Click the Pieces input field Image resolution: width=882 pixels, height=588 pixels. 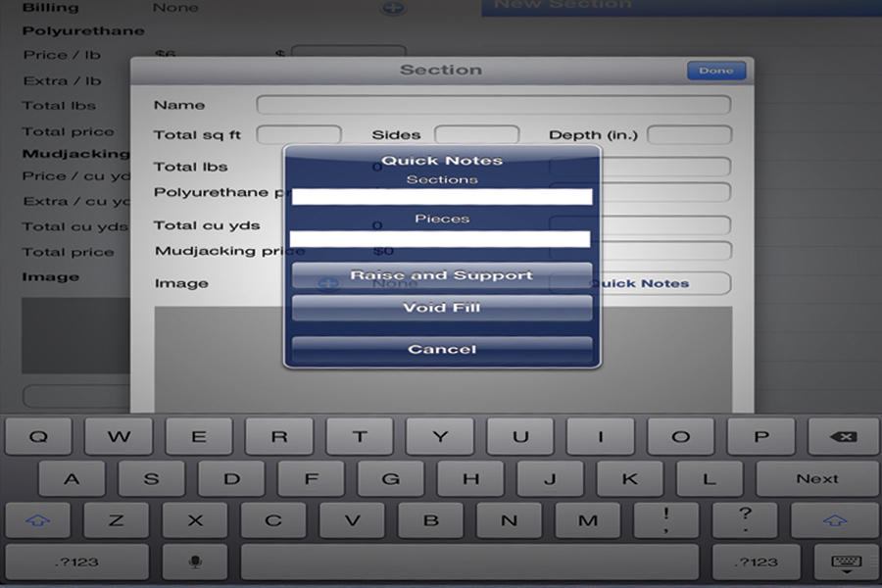[441, 237]
